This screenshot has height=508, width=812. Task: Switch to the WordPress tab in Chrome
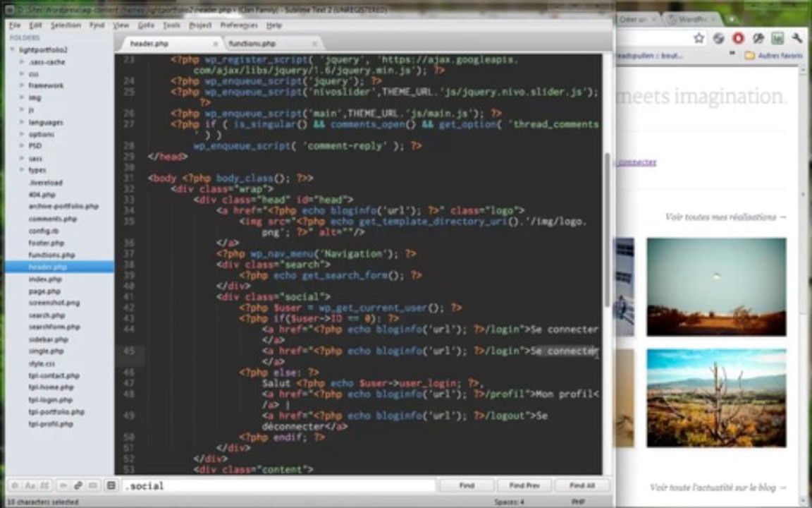tap(693, 19)
